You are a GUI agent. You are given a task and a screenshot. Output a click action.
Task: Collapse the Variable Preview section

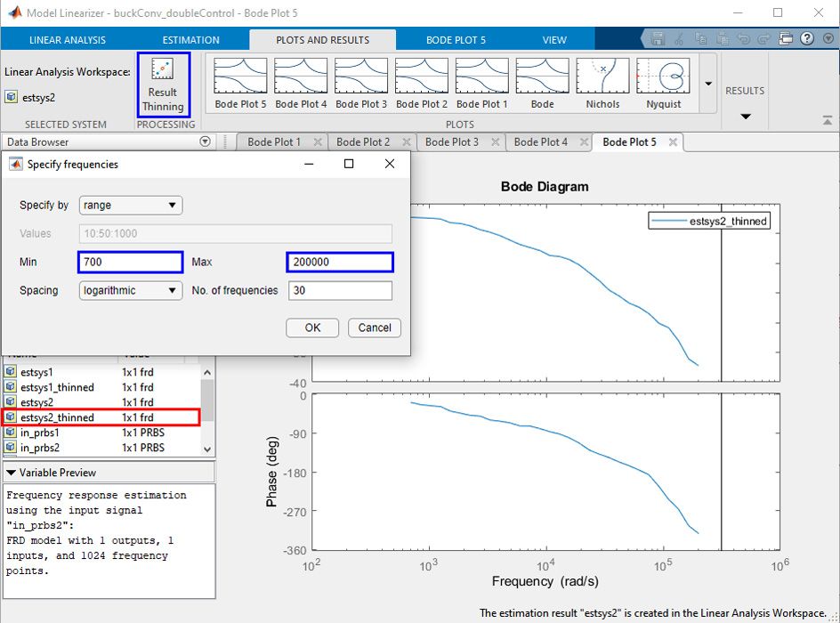12,471
